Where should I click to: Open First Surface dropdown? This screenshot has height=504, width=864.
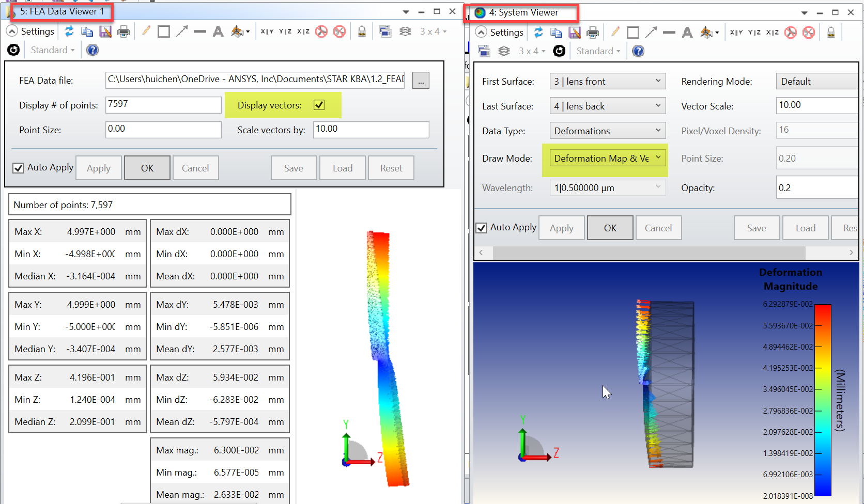coord(607,81)
